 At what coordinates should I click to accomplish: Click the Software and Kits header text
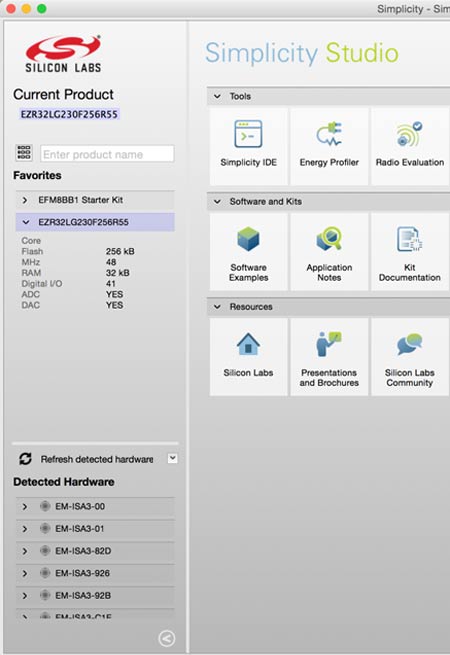(266, 201)
